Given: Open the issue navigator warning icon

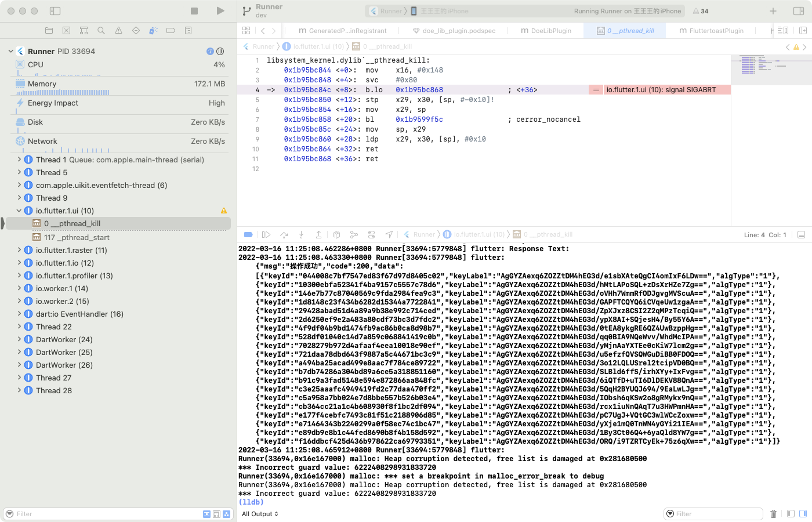Looking at the screenshot, I should click(118, 30).
